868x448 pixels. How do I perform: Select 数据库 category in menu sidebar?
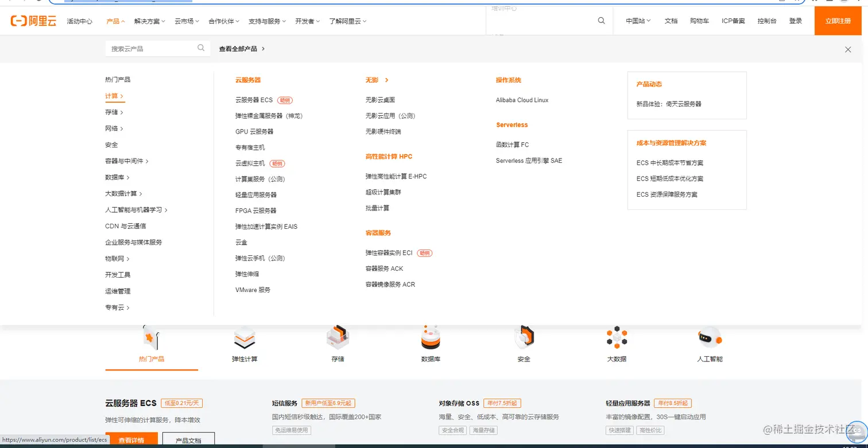[118, 177]
